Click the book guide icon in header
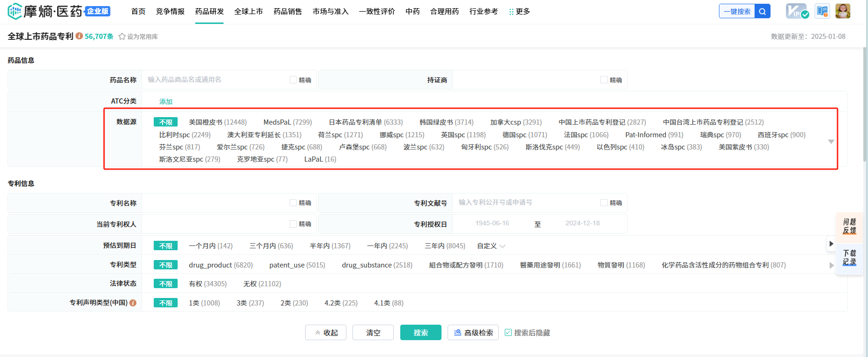 [x=822, y=11]
